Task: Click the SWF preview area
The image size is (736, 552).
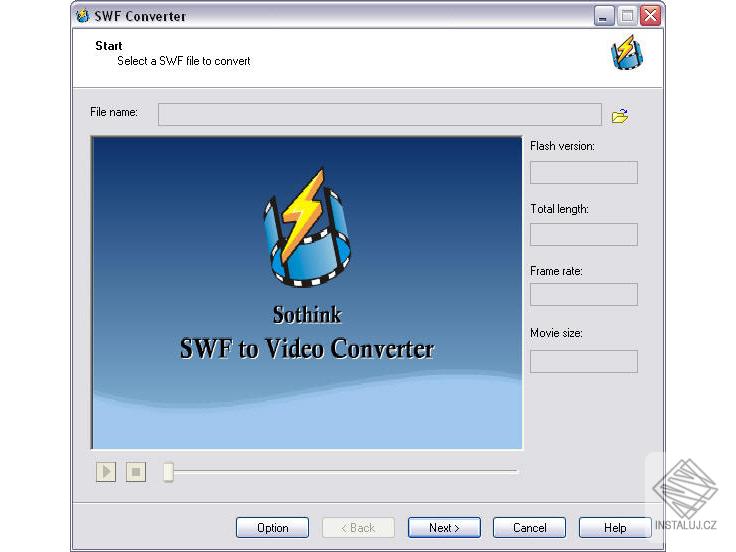Action: point(307,293)
